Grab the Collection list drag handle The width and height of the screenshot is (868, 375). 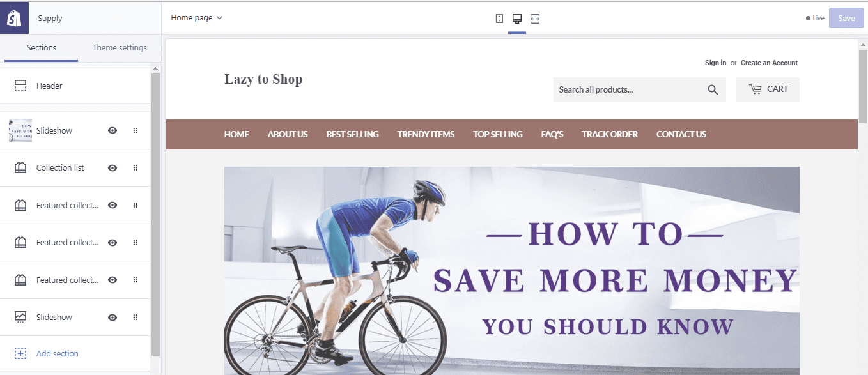click(x=135, y=168)
